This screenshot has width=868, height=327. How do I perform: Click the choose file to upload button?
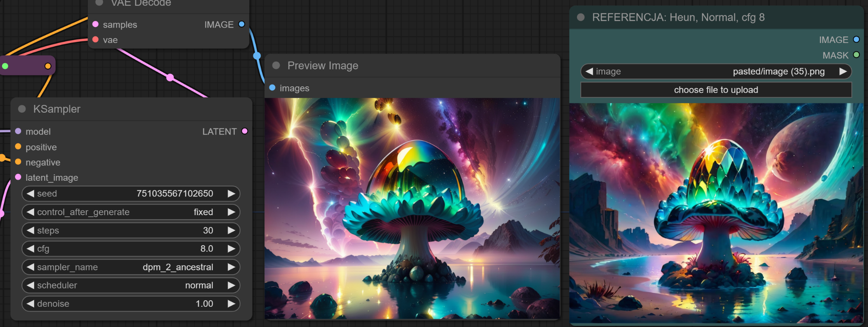(x=716, y=90)
